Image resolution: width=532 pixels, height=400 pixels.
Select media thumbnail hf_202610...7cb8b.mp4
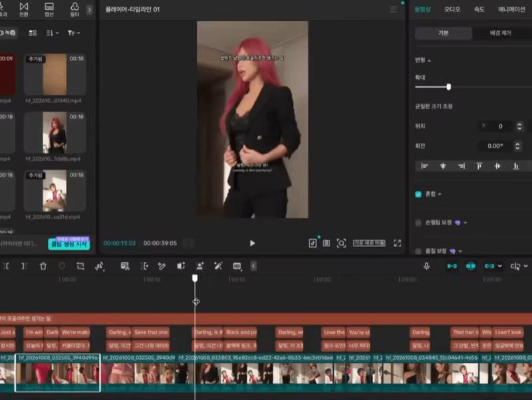(x=55, y=132)
